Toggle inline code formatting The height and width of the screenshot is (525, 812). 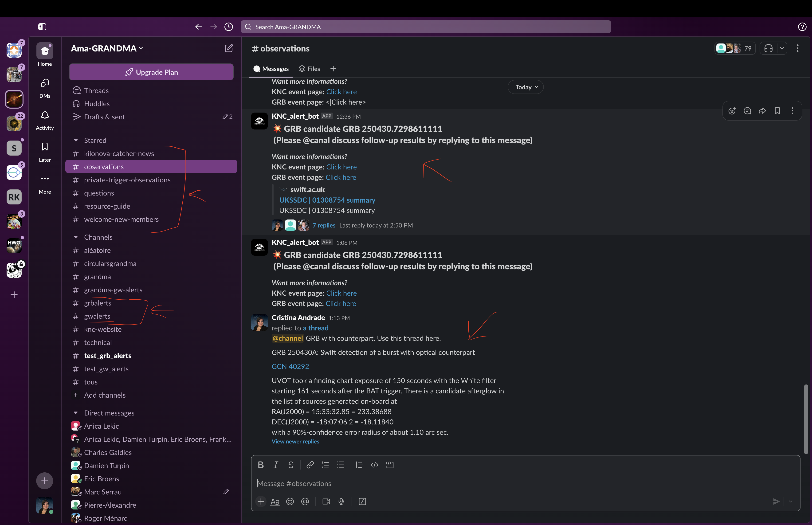click(x=374, y=465)
